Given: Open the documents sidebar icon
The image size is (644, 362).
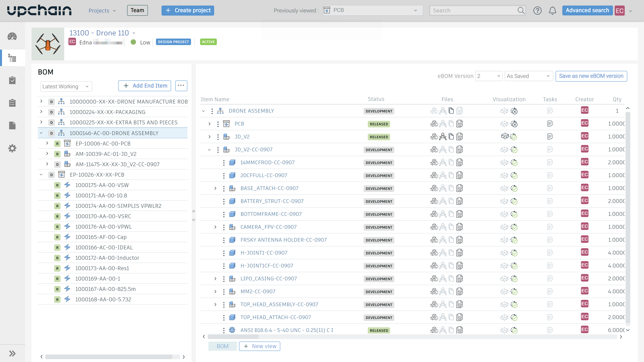Looking at the screenshot, I should click(x=12, y=125).
